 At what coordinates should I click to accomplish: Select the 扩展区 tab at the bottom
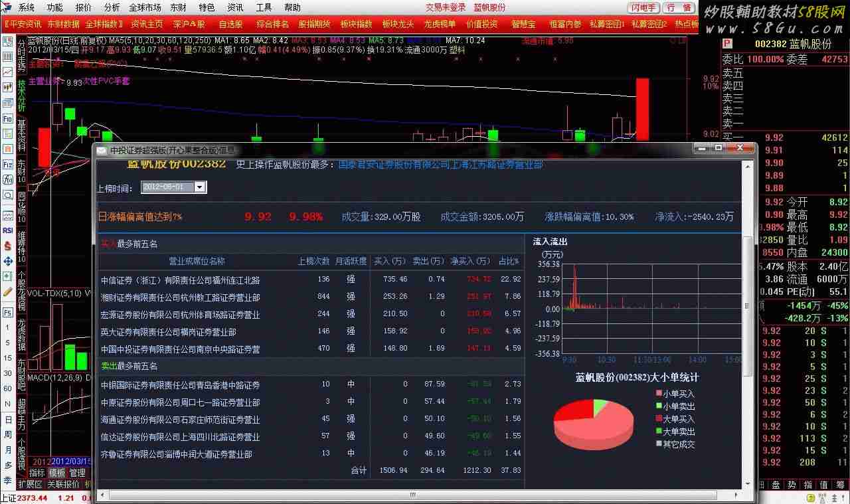tap(30, 484)
